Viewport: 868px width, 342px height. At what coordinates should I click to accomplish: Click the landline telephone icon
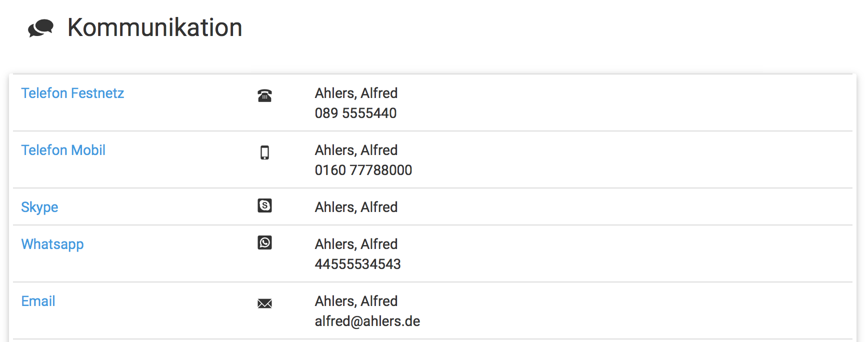tap(264, 95)
